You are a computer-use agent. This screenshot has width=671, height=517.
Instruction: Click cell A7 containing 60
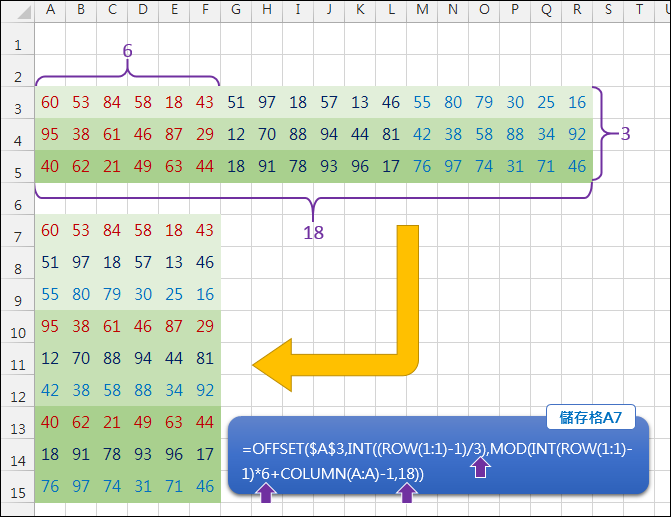[x=50, y=231]
